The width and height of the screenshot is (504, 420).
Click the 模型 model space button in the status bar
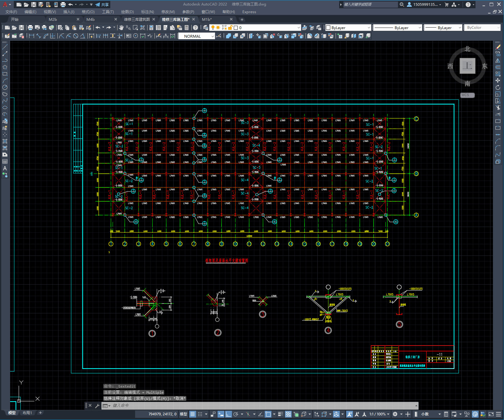[184, 414]
